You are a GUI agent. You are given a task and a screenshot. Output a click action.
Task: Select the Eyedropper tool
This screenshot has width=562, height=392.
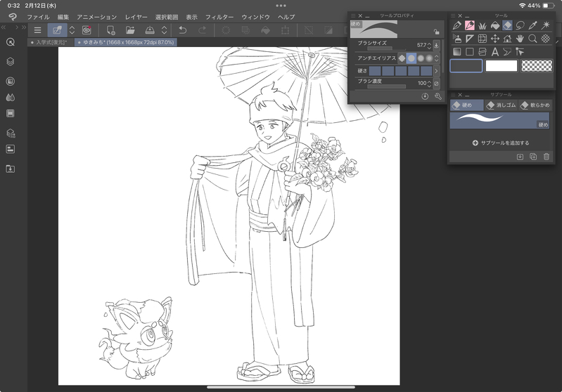tap(532, 25)
